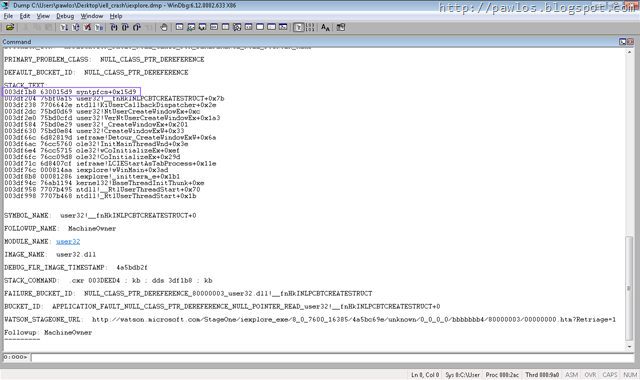640x380 pixels.
Task: Open the Command window via toolbar icon
Action: point(179,27)
